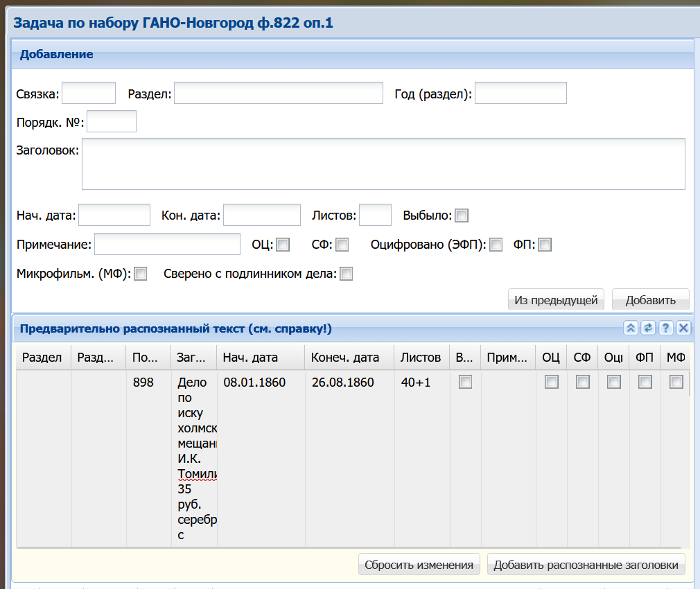This screenshot has width=700, height=589.
Task: Toggle the Оцифровано (ЭФП) checkbox
Action: [496, 245]
